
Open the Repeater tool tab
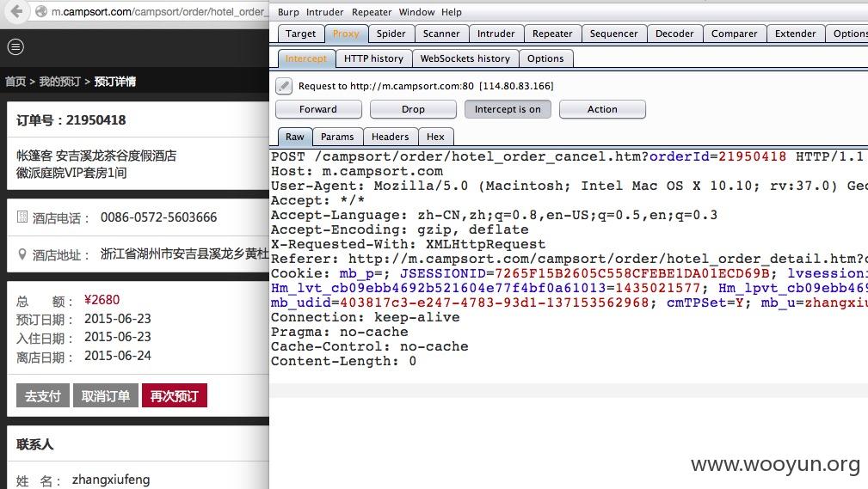tap(552, 34)
